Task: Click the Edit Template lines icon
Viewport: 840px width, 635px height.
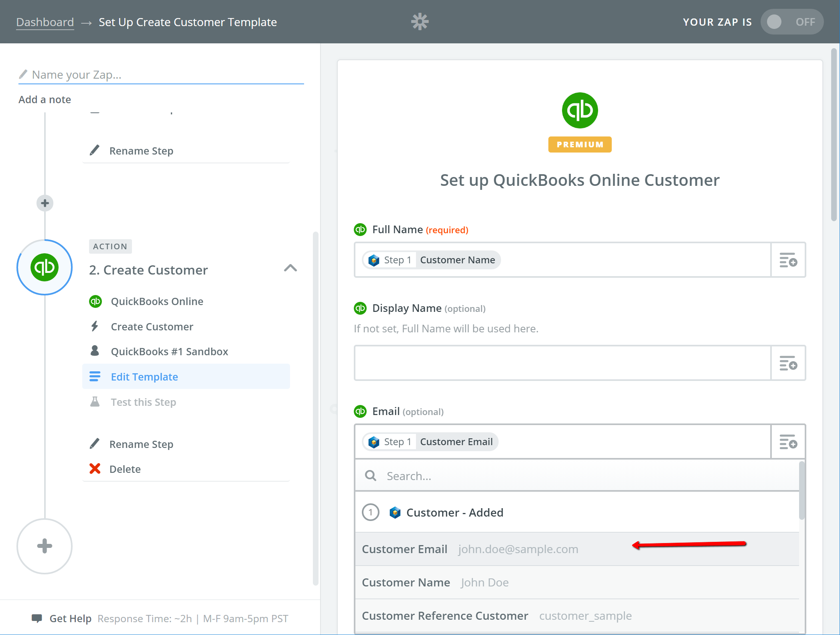Action: point(95,377)
